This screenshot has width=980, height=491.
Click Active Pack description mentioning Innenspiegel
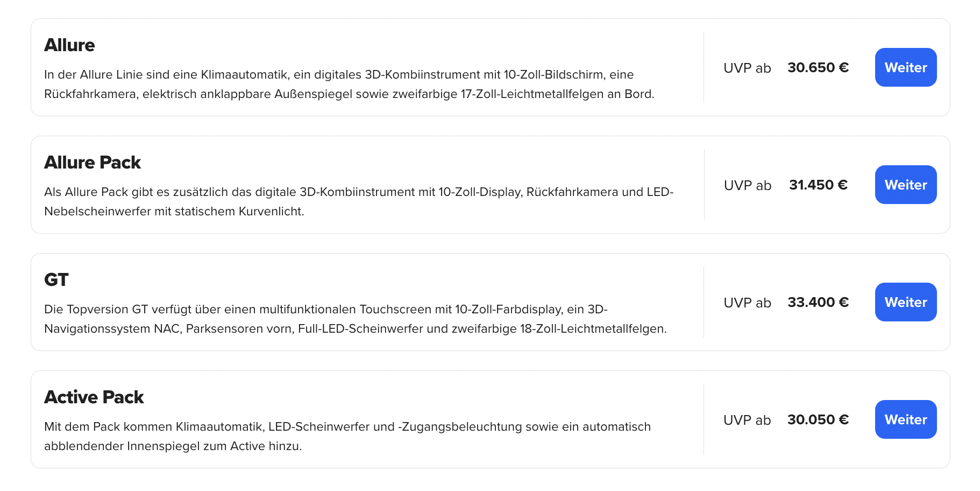pyautogui.click(x=347, y=436)
